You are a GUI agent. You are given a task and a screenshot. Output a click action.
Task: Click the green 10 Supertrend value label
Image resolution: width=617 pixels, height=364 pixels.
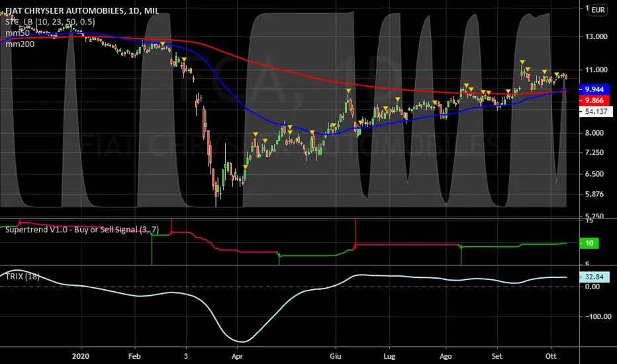tap(589, 243)
